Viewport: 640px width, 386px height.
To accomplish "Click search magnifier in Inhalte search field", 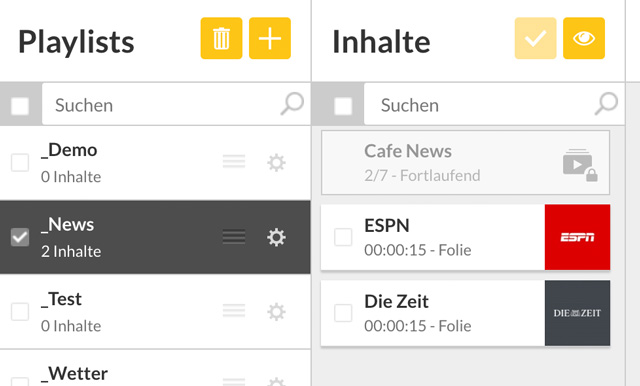I will pos(607,104).
